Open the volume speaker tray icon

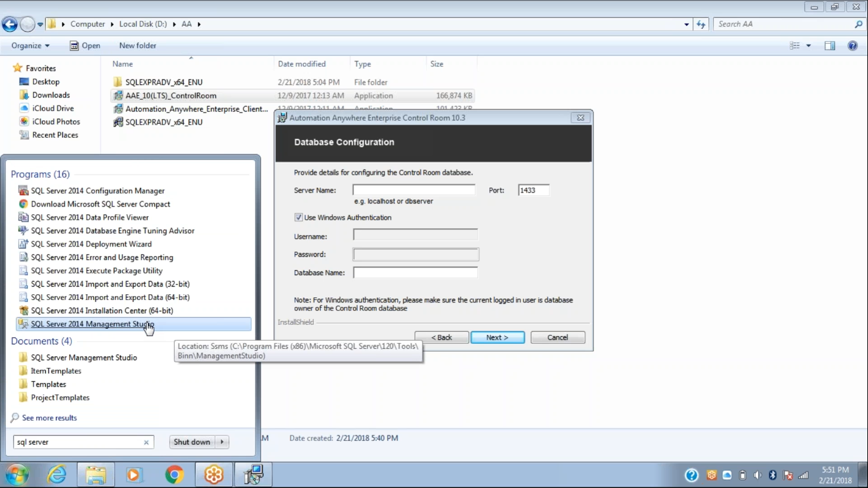(x=757, y=475)
